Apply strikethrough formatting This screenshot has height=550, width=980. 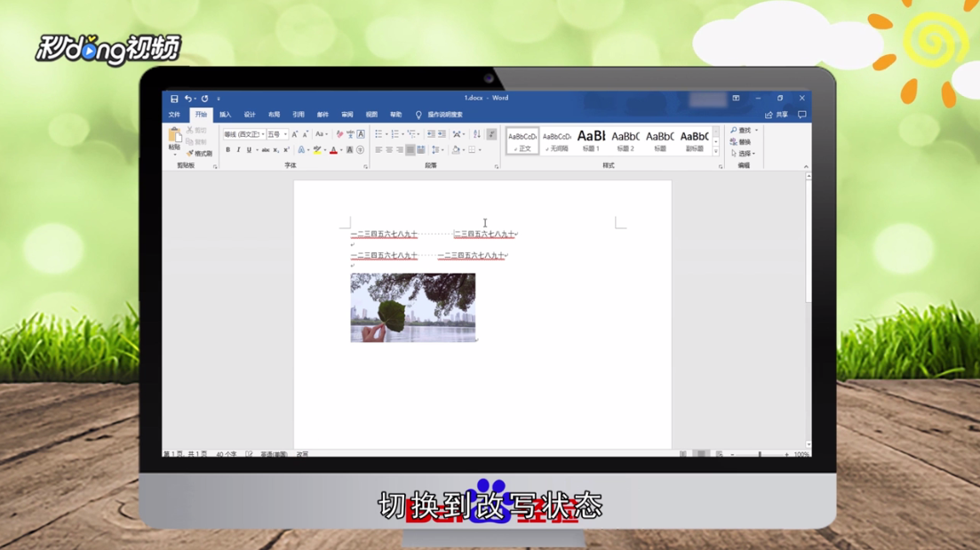pos(264,149)
